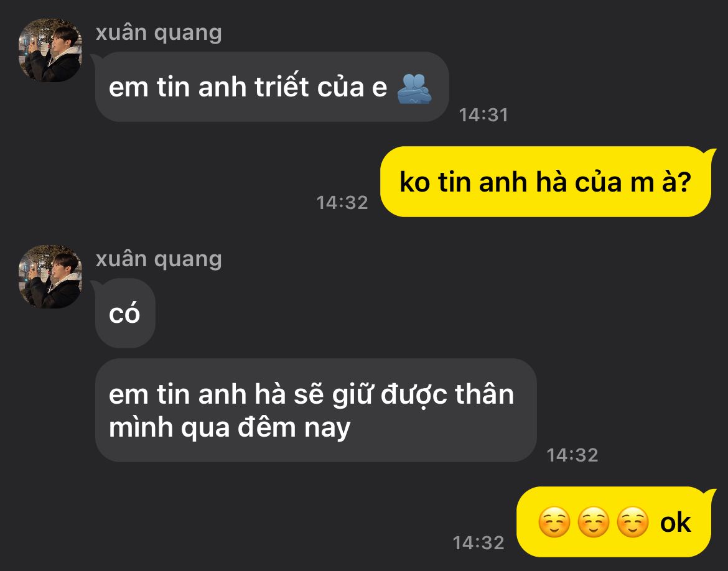Screen dimensions: 728x571
Task: Click the 14:32 timestamp after the long gray message
Action: pyautogui.click(x=572, y=455)
